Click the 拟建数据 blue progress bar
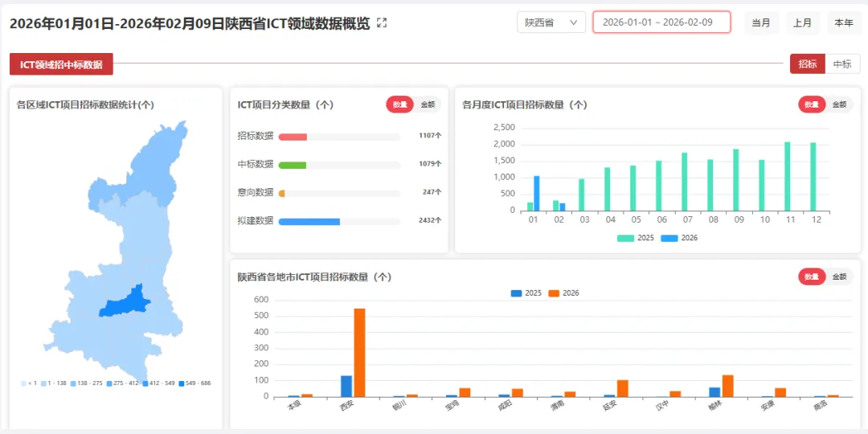Image resolution: width=868 pixels, height=434 pixels. [309, 222]
